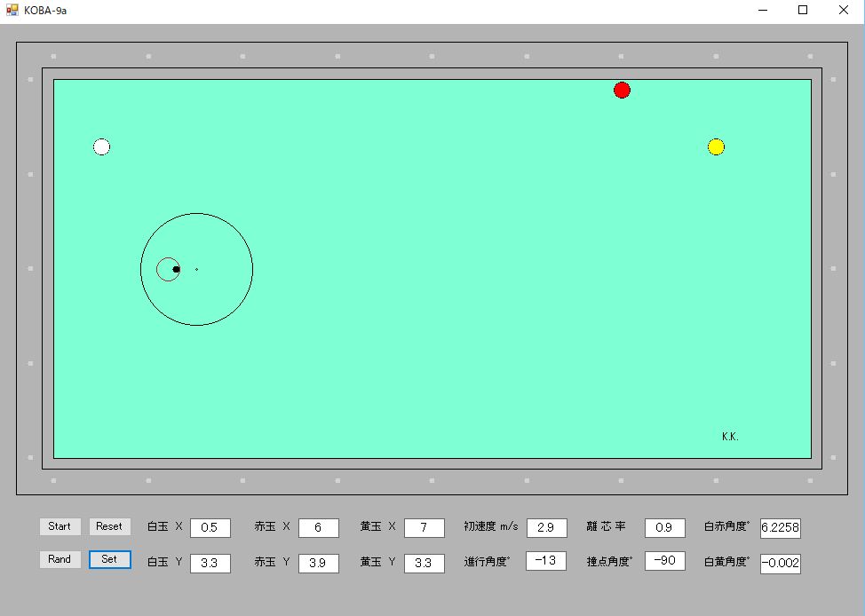Click the 白玉 X label

coord(164,526)
